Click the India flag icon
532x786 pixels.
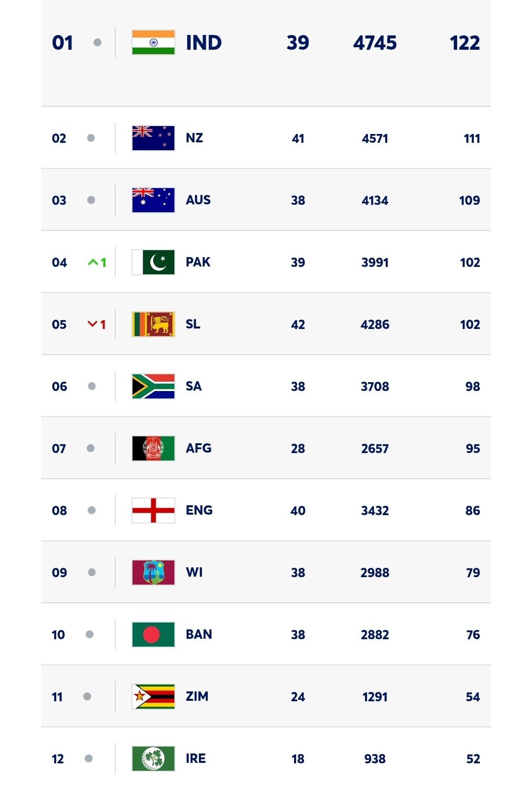(153, 42)
